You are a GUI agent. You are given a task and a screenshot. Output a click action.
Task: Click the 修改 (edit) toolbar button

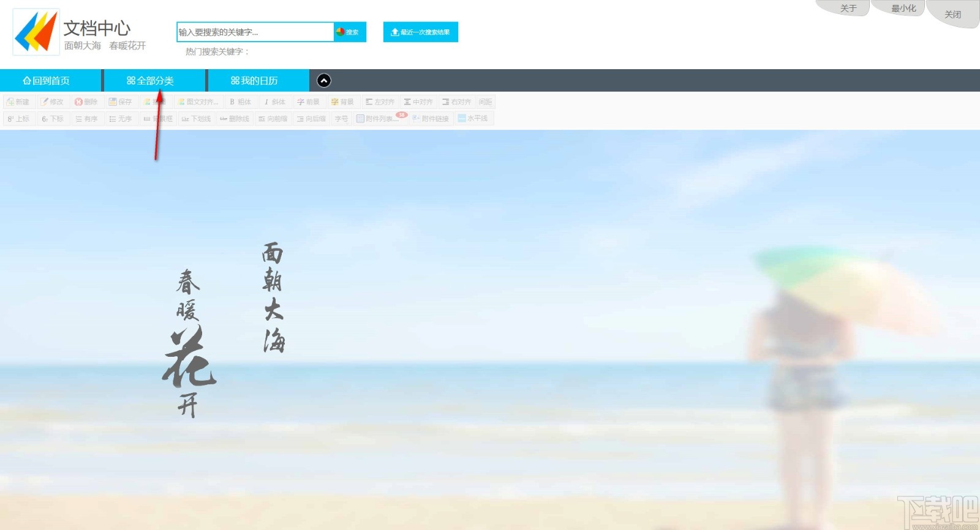[x=52, y=102]
